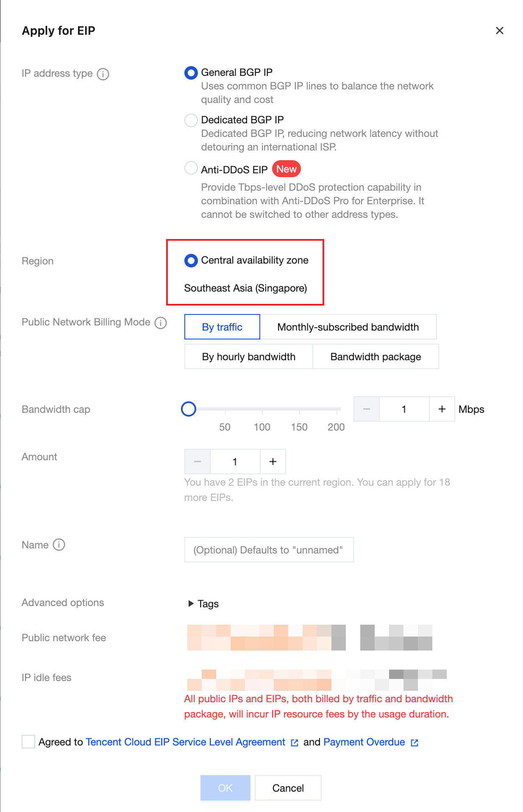Select the Anti-DDoS EIP radio option
523x812 pixels.
[x=191, y=168]
